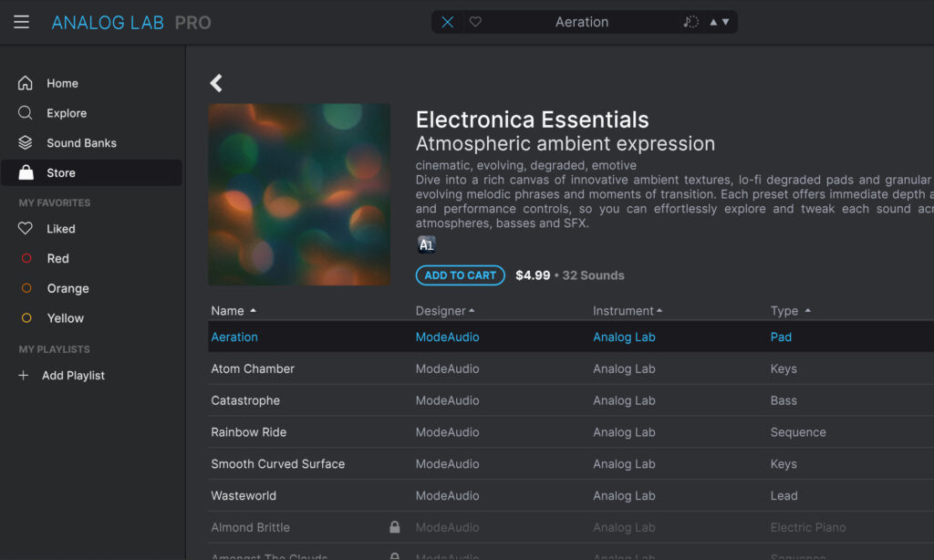Click the Liked heart icon in sidebar
The width and height of the screenshot is (934, 560).
pos(25,228)
